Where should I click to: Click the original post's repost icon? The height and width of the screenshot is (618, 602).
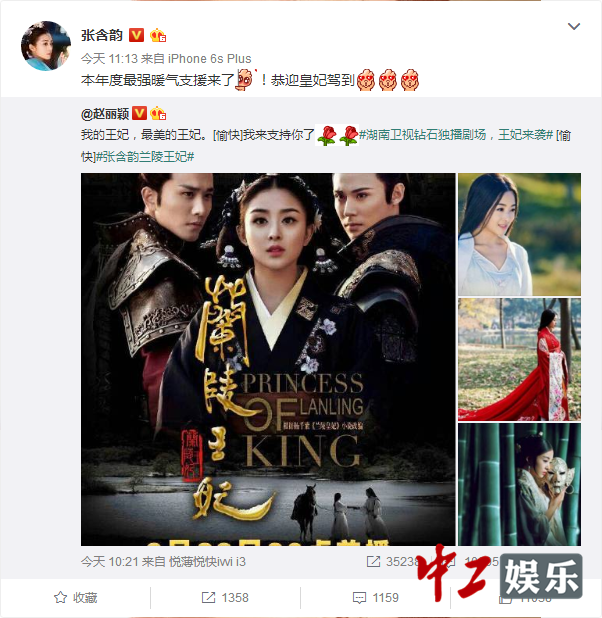coord(373,561)
